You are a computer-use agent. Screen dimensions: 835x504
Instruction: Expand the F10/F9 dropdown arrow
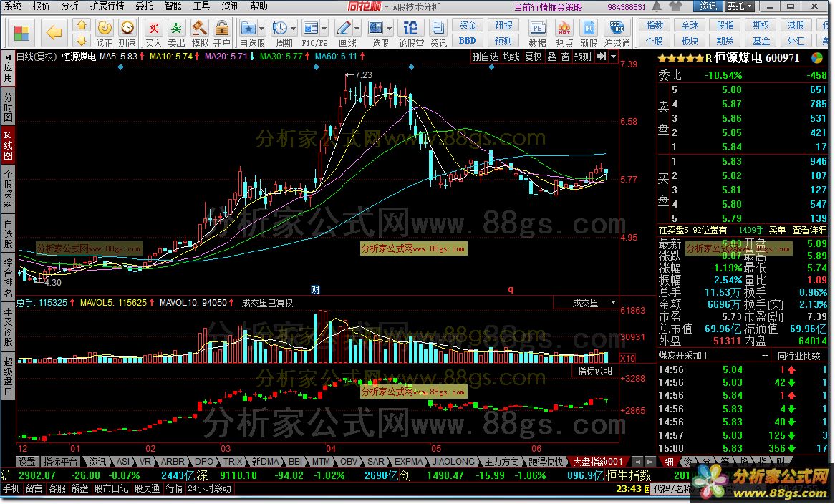(x=324, y=28)
